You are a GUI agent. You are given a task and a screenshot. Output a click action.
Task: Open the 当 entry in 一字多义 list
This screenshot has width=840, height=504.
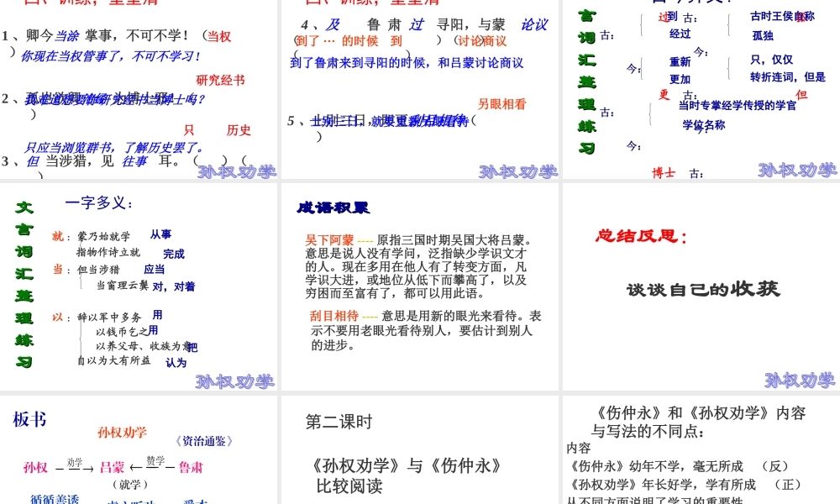[x=57, y=269]
